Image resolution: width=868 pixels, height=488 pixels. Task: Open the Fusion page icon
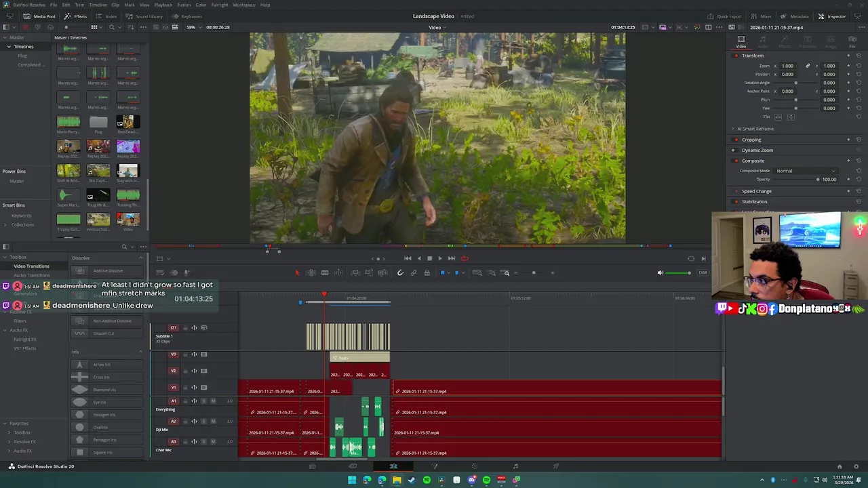coord(434,466)
